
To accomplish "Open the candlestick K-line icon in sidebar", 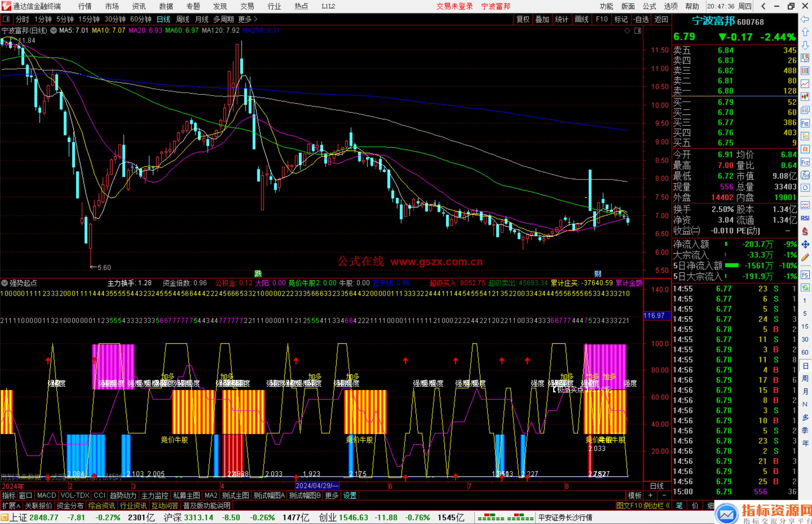I will tap(805, 97).
